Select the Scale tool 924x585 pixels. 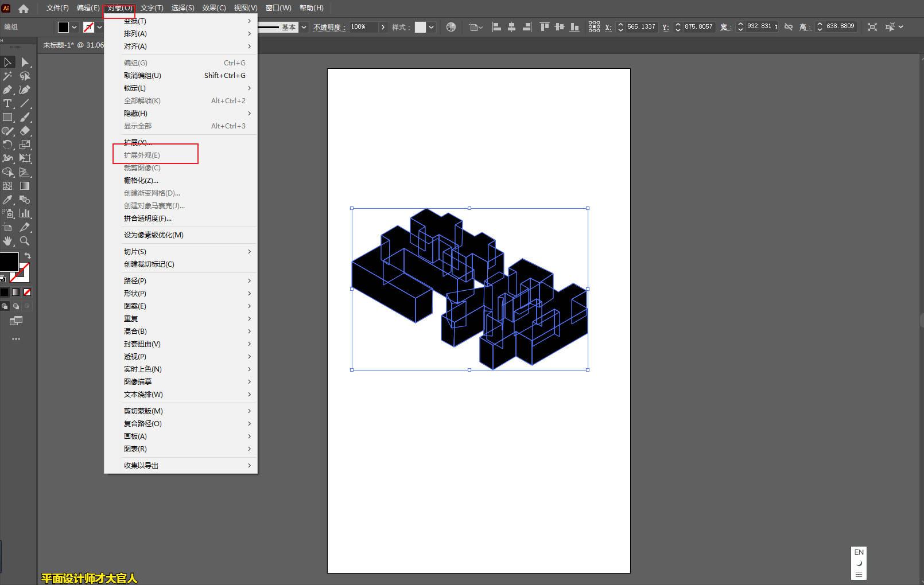click(25, 145)
